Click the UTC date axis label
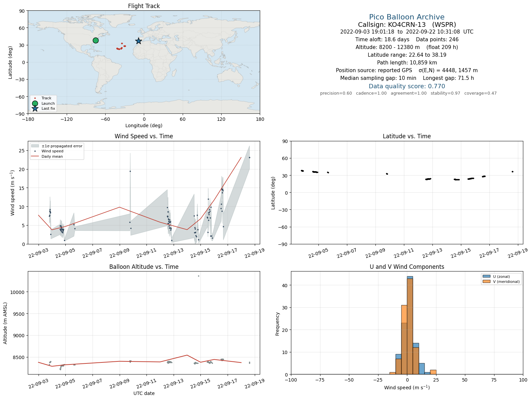 [144, 393]
